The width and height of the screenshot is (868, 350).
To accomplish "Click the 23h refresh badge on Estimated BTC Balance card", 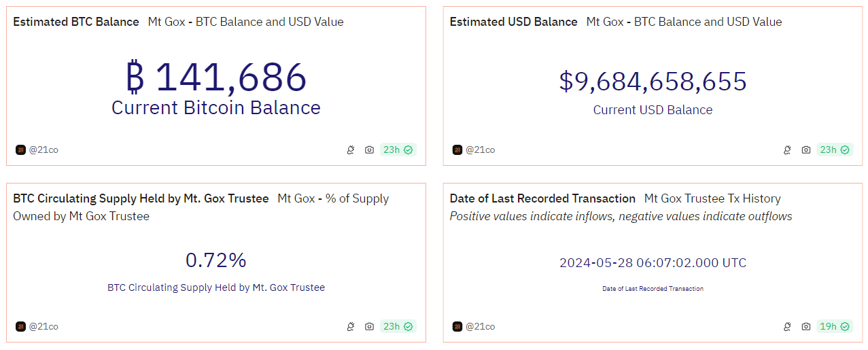I will pyautogui.click(x=398, y=150).
